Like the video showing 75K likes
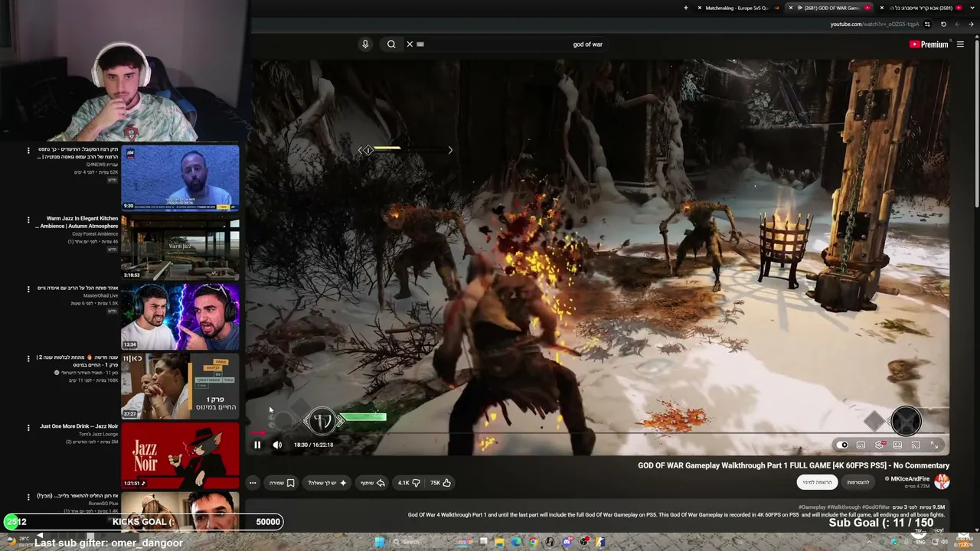 tap(440, 483)
